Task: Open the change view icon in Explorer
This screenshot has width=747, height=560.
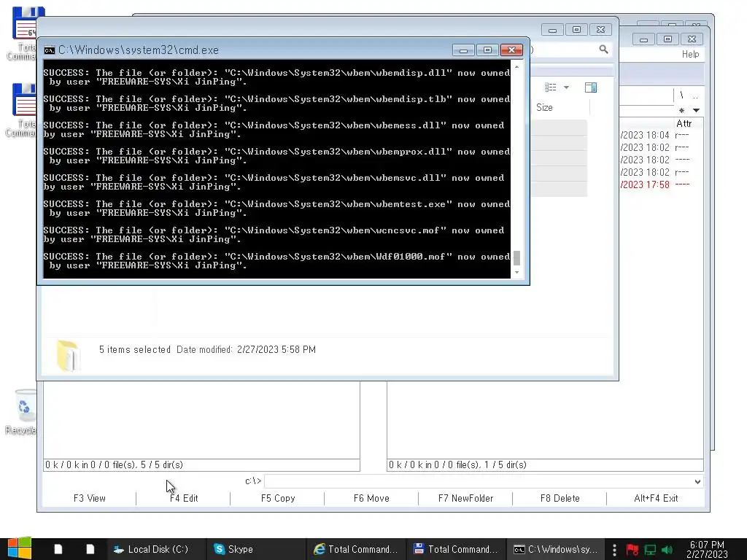Action: click(550, 87)
